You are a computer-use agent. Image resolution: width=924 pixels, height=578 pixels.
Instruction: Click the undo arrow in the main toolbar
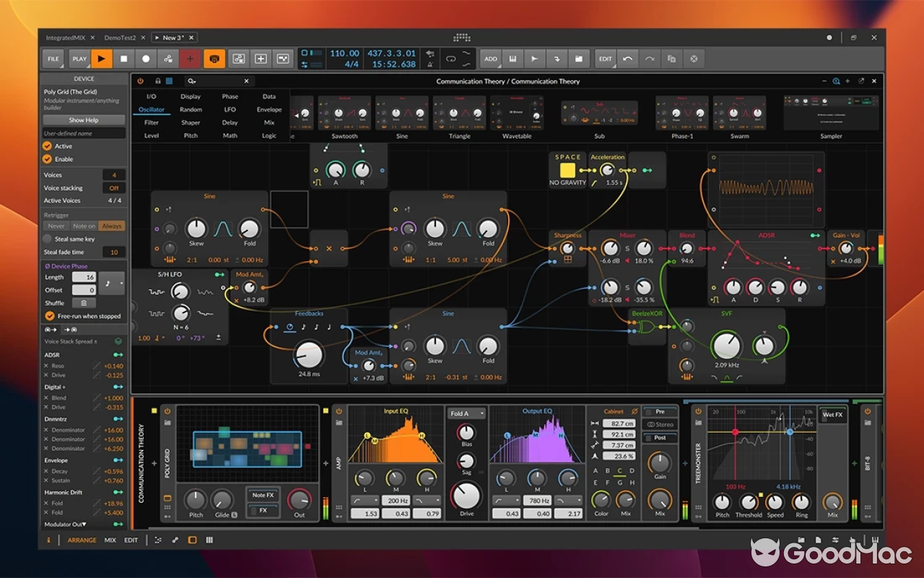[627, 59]
